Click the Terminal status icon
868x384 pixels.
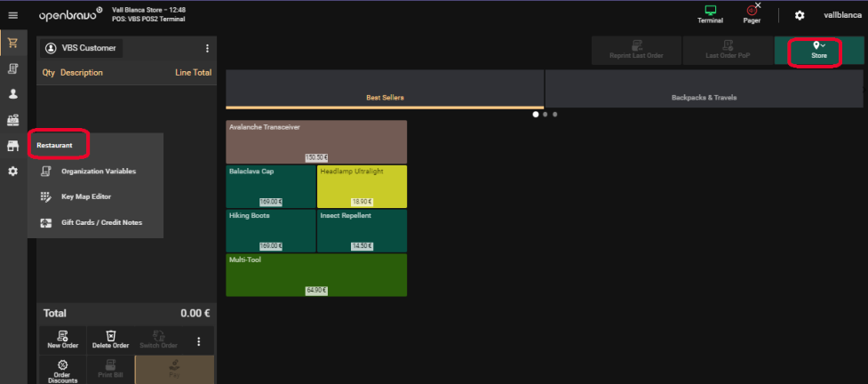click(x=710, y=13)
